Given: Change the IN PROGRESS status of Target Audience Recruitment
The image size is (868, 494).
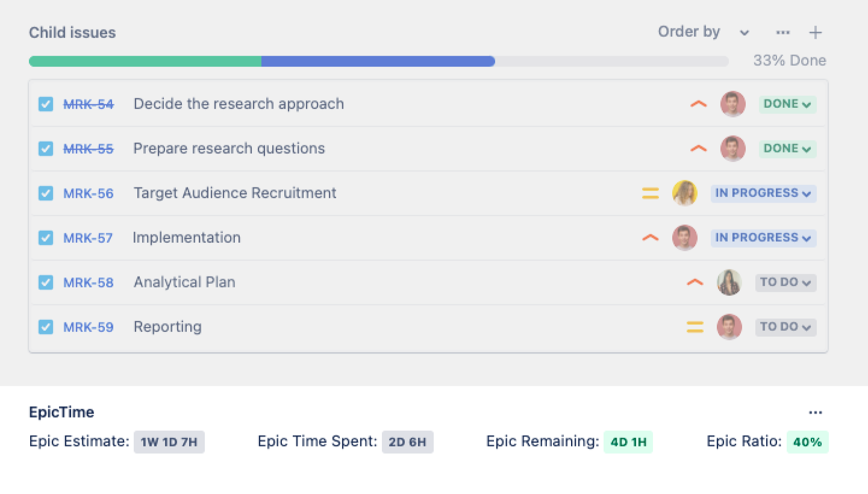Looking at the screenshot, I should pos(763,193).
